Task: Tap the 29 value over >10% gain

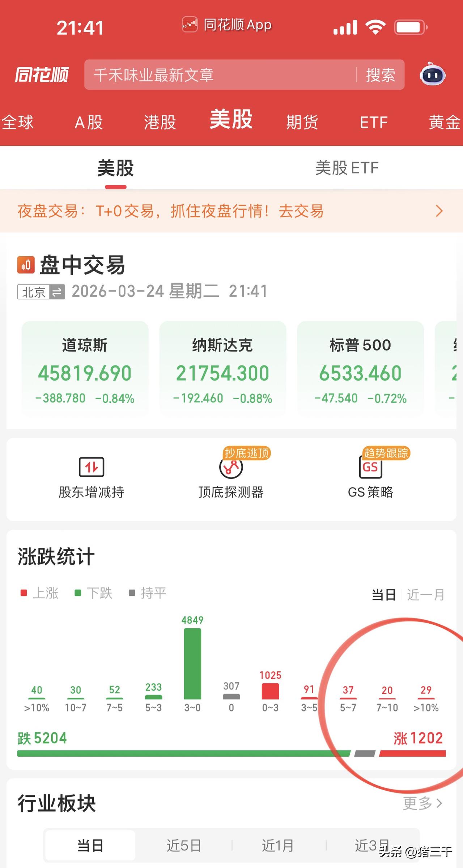Action: [426, 690]
